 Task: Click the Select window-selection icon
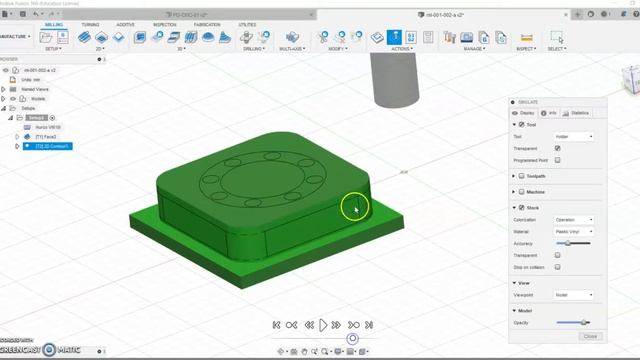pyautogui.click(x=557, y=38)
